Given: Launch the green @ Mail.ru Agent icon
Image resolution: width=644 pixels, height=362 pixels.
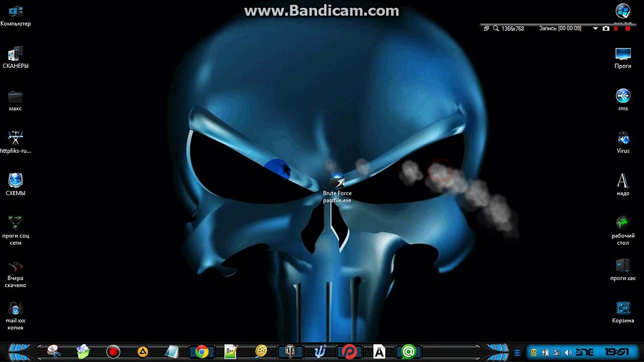Looking at the screenshot, I should [409, 351].
